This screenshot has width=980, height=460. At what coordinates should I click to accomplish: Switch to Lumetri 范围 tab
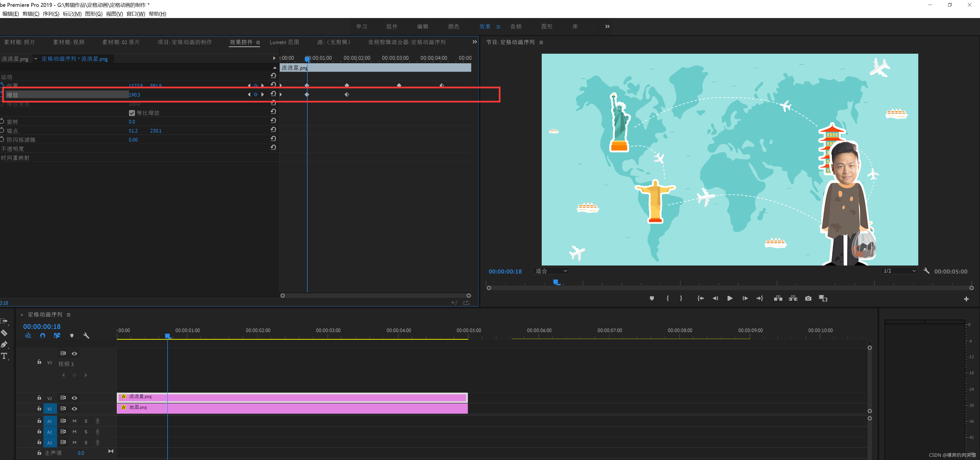284,42
